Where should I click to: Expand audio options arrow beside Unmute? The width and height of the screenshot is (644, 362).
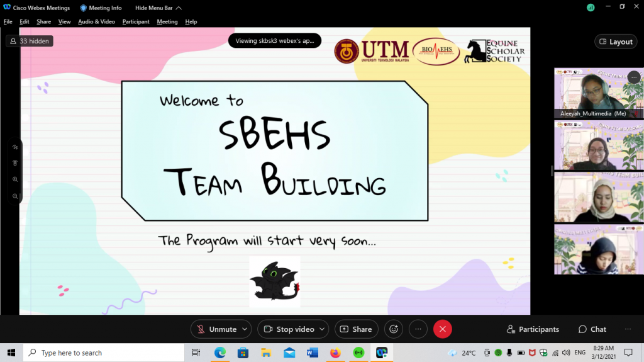coord(245,329)
